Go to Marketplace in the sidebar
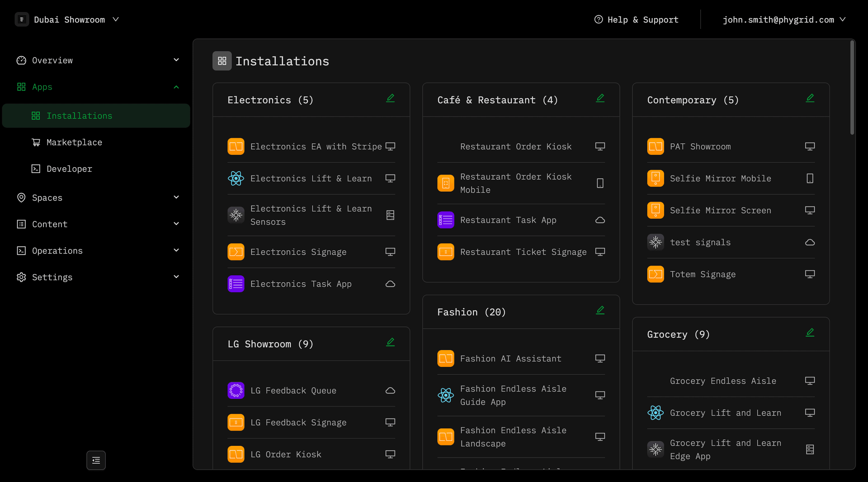The height and width of the screenshot is (482, 868). pyautogui.click(x=74, y=142)
